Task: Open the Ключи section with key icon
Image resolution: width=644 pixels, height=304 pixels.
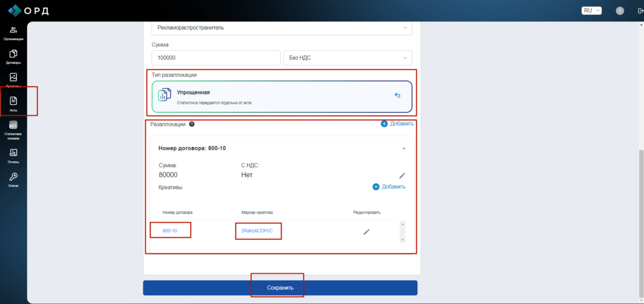Action: [13, 179]
